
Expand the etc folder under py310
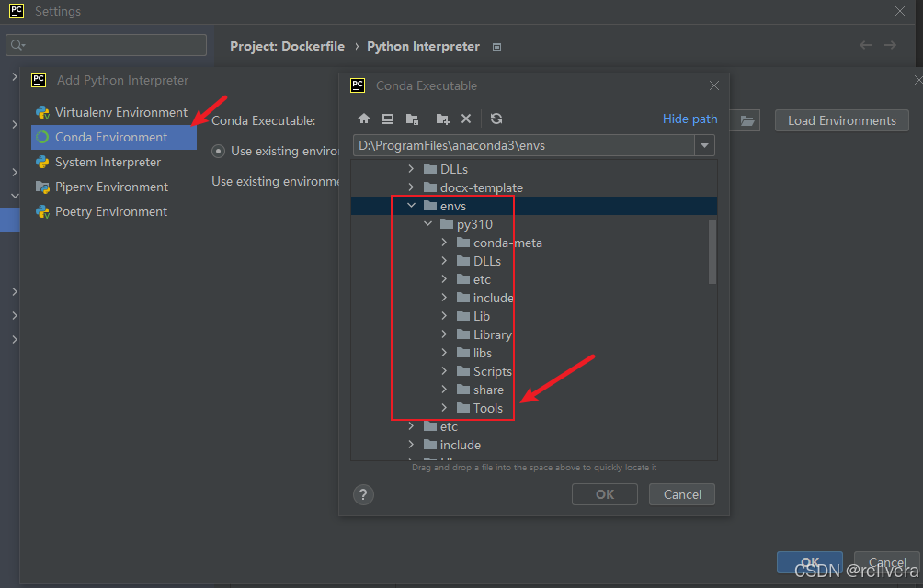tap(444, 278)
